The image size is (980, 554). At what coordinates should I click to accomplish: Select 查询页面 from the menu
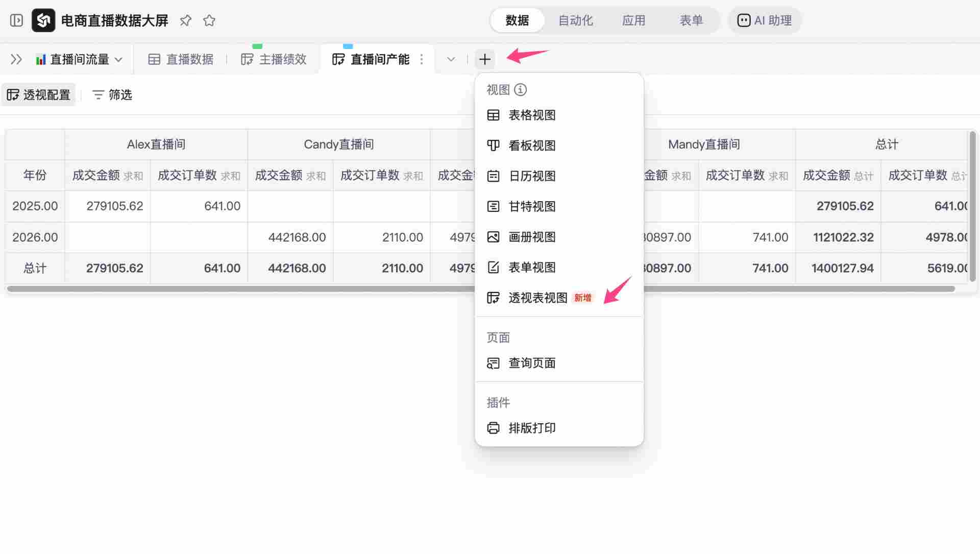coord(531,363)
